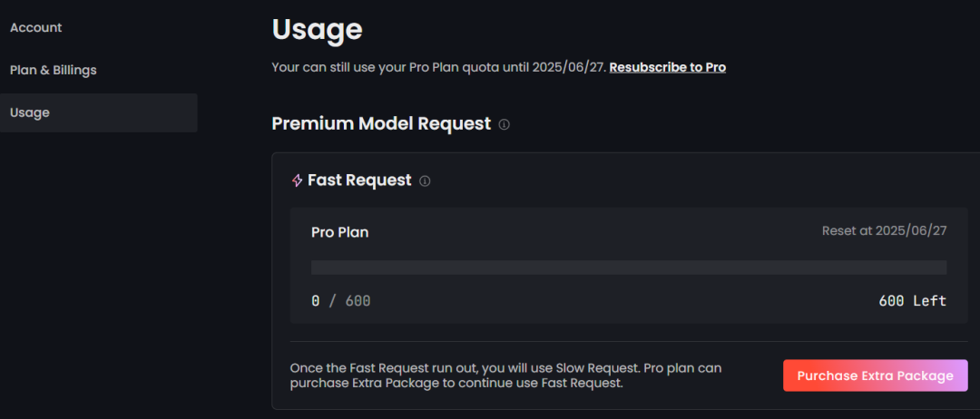Click the Usage page heading

click(317, 29)
